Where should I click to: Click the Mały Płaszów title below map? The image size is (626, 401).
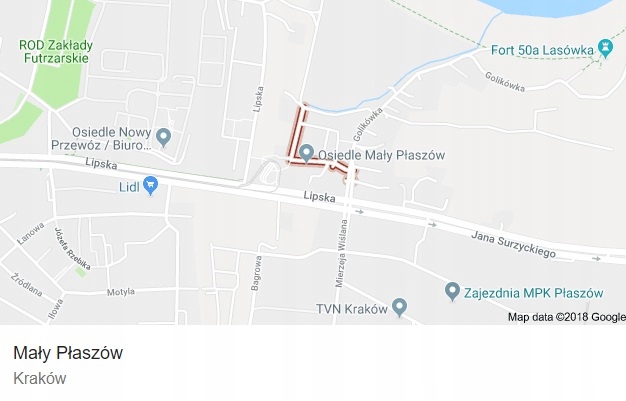click(68, 353)
